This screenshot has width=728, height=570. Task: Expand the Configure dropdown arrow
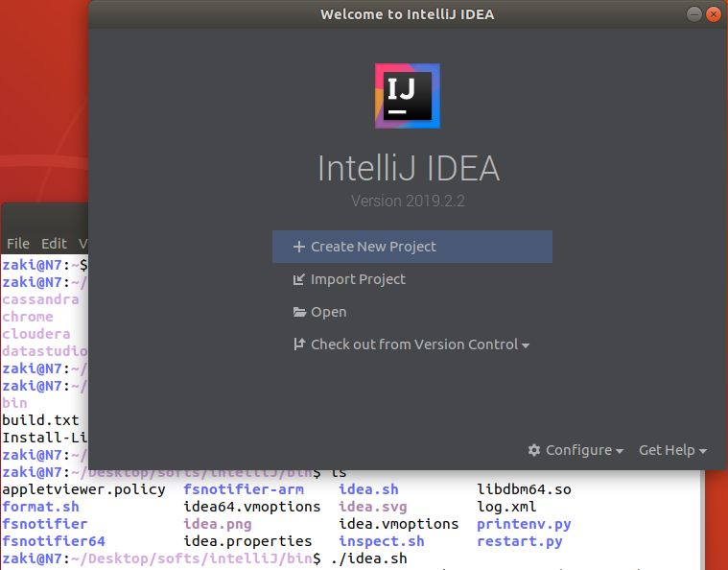pos(620,451)
